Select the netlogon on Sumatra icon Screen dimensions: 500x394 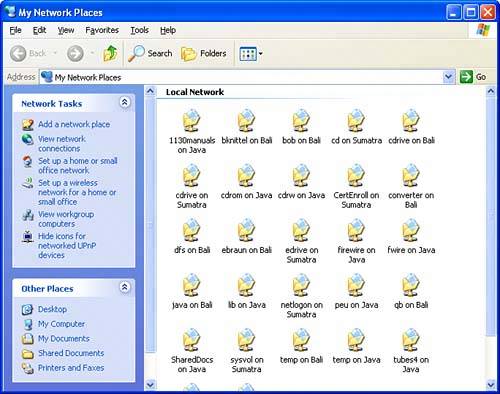[301, 286]
